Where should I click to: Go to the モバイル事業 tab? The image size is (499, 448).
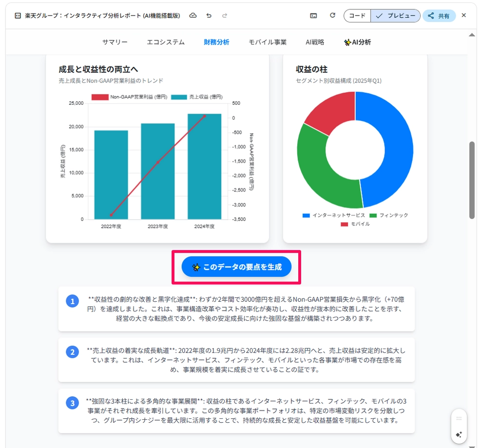268,42
